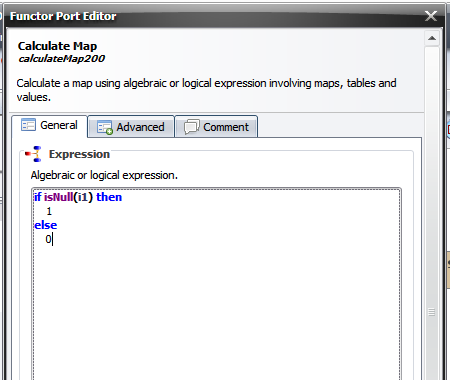Click the 'Algebraic or logical expression.' text

pos(104,175)
